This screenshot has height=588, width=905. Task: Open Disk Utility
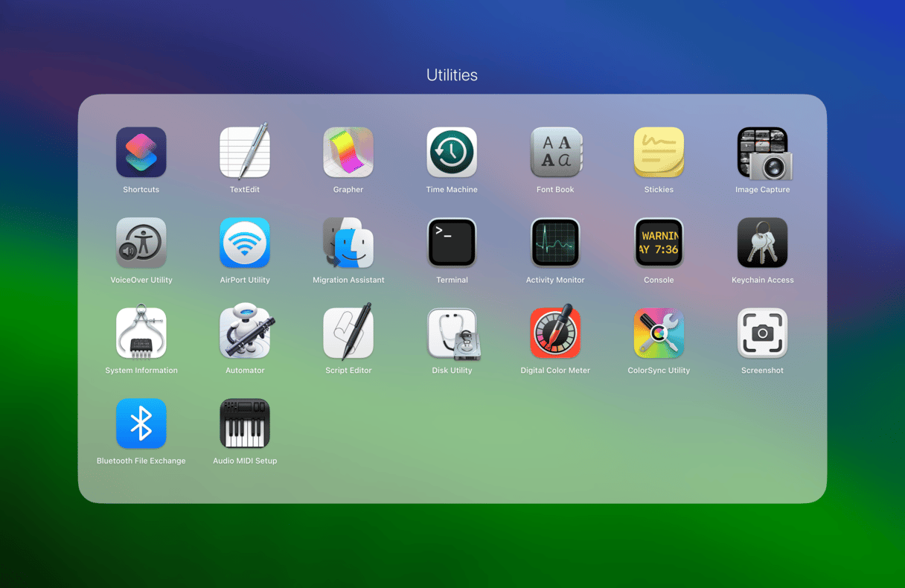pyautogui.click(x=452, y=333)
